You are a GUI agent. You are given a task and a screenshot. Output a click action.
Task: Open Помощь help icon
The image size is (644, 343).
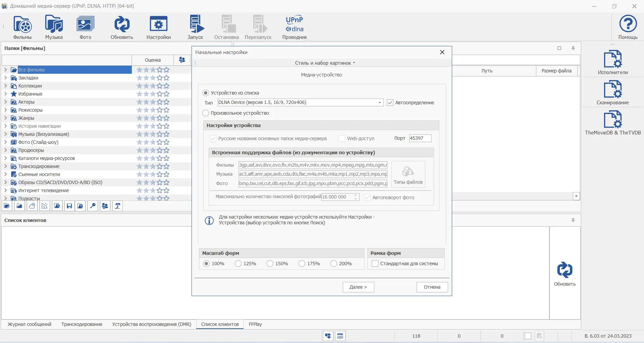pyautogui.click(x=628, y=27)
